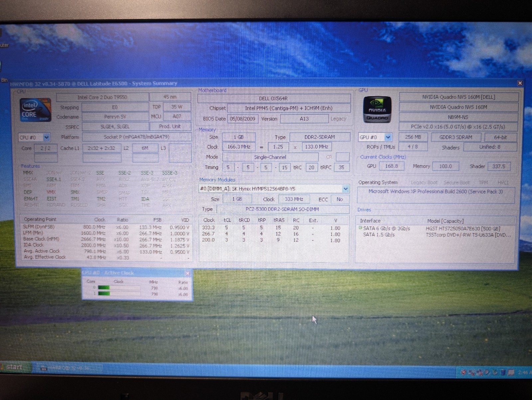
Task: Click the green status icon beside SATA 6 Gb/s
Action: click(360, 228)
